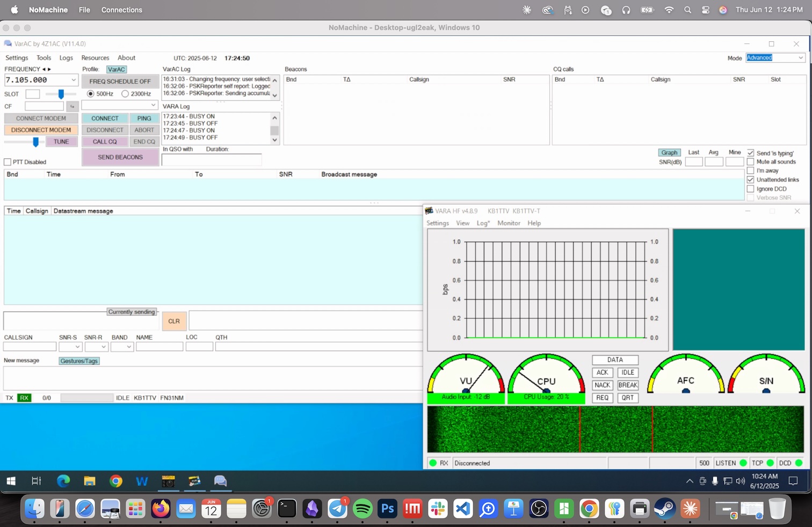Screen dimensions: 812x527
Task: Click the SEND BEACONS button
Action: click(x=120, y=157)
